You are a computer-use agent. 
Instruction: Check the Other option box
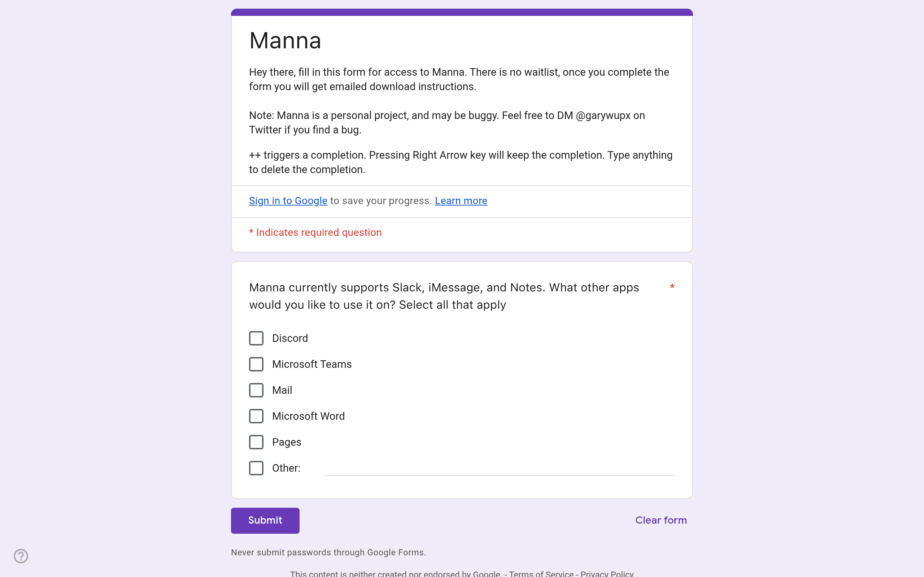(256, 468)
